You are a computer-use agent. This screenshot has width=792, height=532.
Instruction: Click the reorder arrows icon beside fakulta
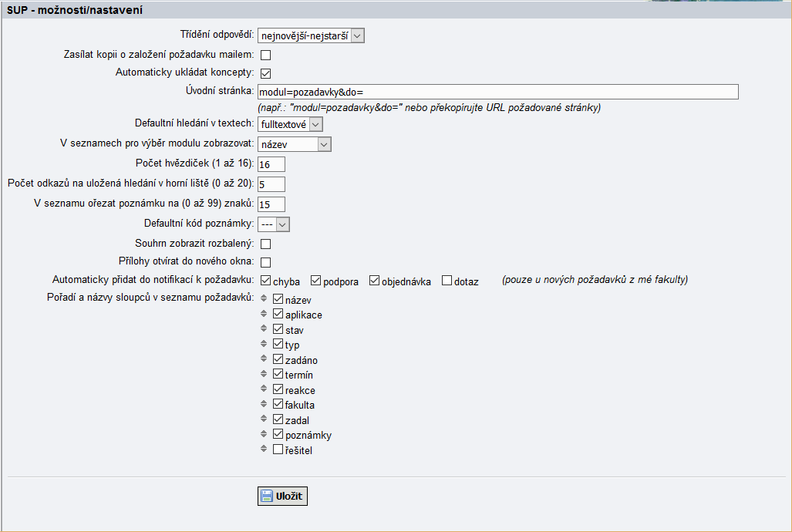[264, 404]
